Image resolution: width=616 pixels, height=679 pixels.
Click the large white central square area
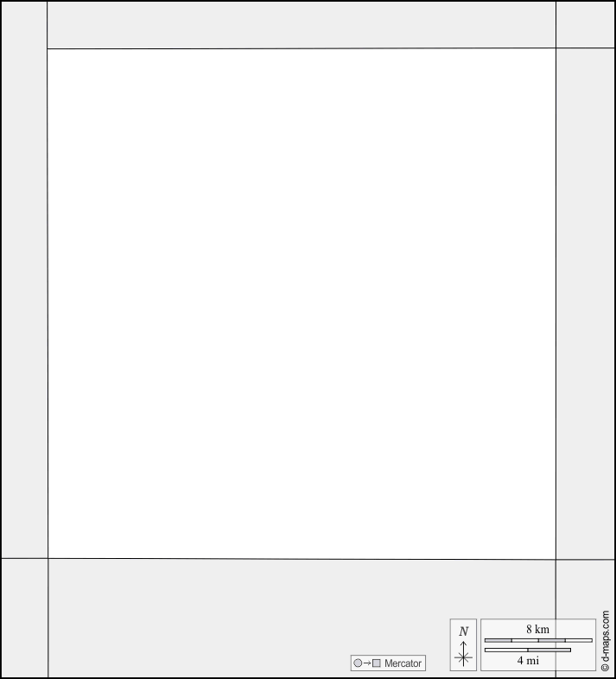tap(302, 303)
